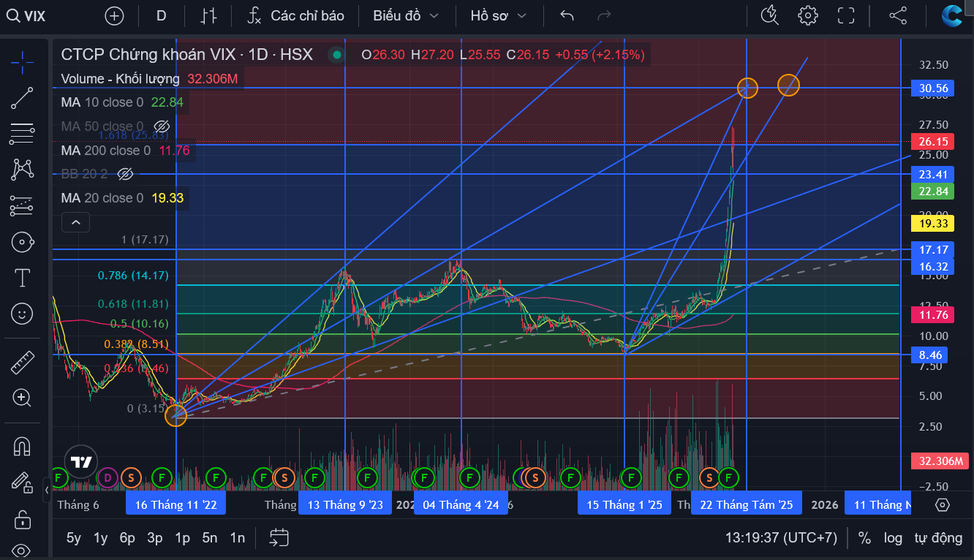Click the symbol search magnifier beside VIX

tap(12, 15)
